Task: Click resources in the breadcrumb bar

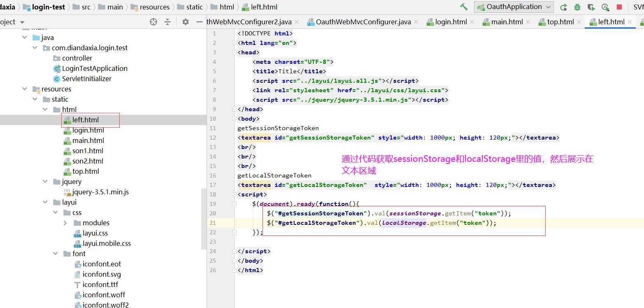Action: (x=150, y=7)
